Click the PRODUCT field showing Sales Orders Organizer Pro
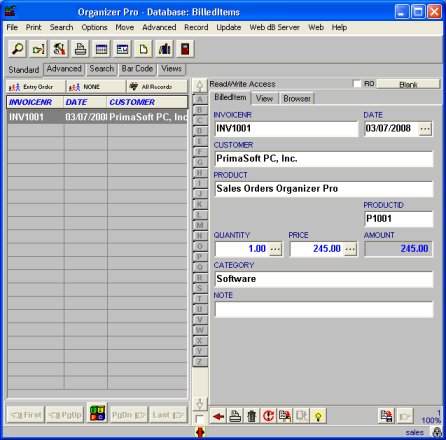This screenshot has height=440, width=446. tap(324, 189)
